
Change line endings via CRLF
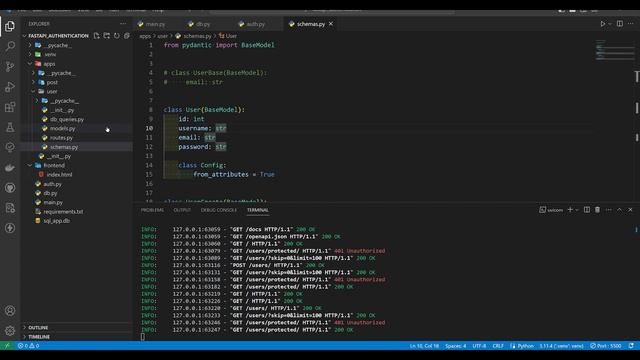[x=498, y=346]
